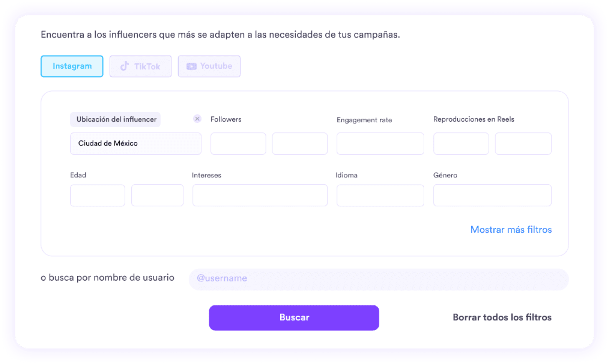Switch to the TikTok tab label

click(x=147, y=66)
